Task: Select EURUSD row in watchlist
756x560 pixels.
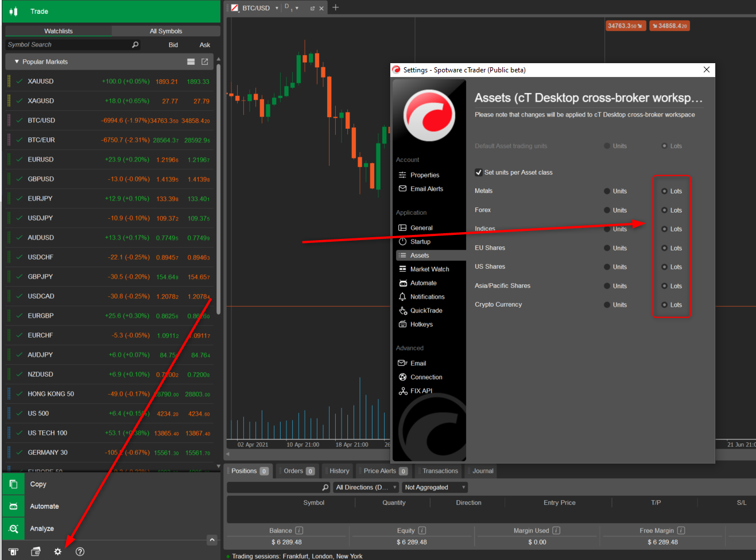Action: click(109, 160)
